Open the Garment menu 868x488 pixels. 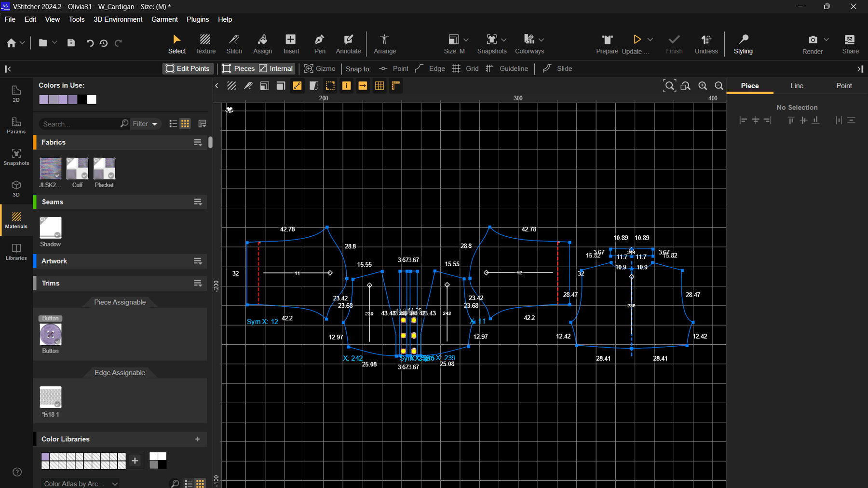(x=164, y=19)
